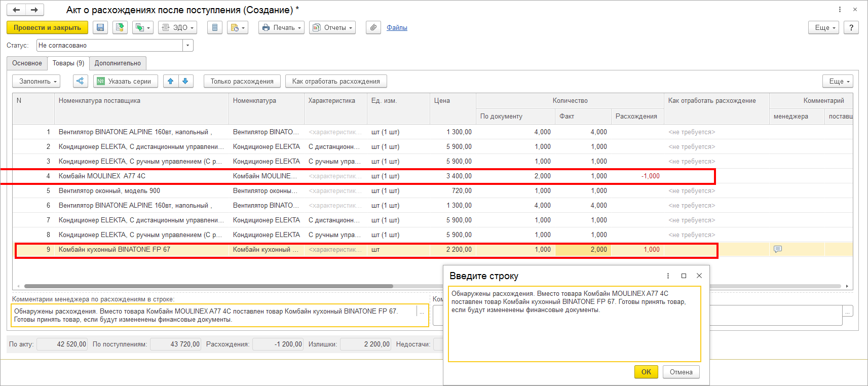Click the split row icon in table toolbar
The width and height of the screenshot is (868, 386).
pos(81,81)
